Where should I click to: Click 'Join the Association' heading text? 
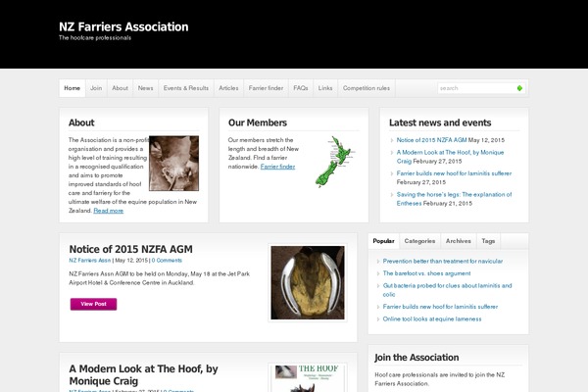click(x=416, y=358)
